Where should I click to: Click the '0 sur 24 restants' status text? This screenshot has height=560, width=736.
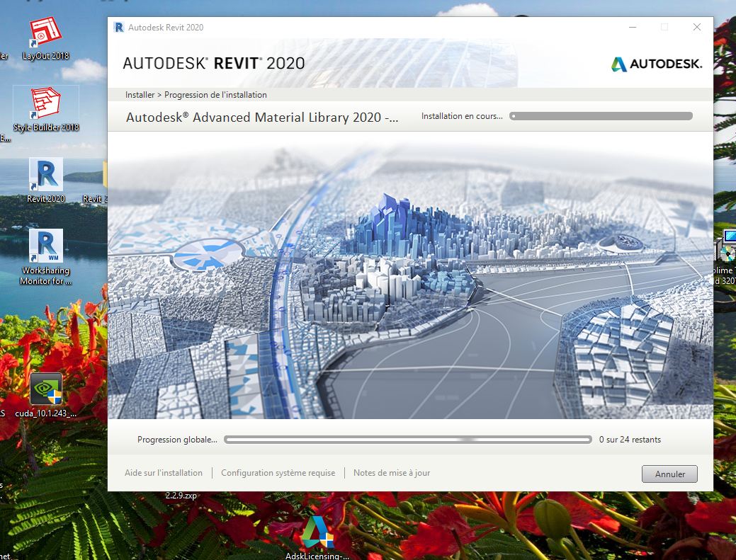pyautogui.click(x=630, y=440)
